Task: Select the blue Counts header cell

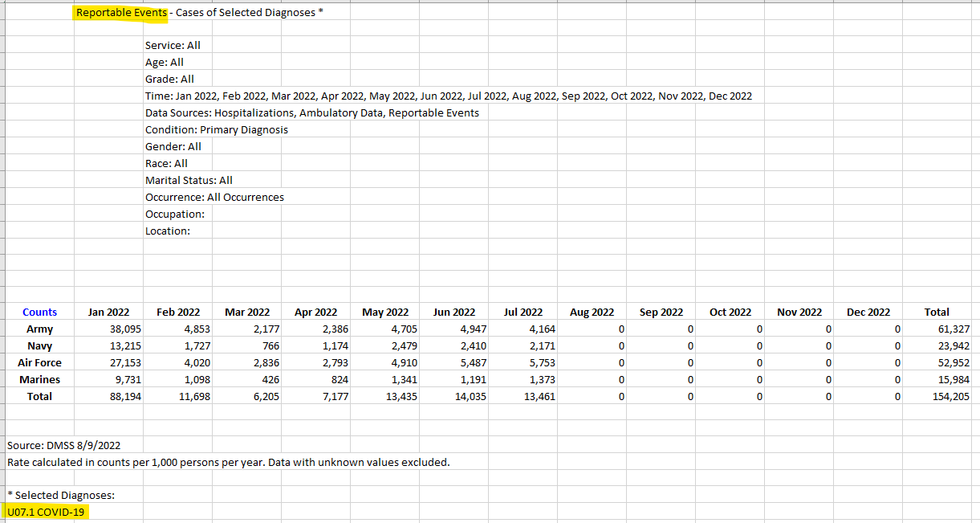Action: [39, 312]
